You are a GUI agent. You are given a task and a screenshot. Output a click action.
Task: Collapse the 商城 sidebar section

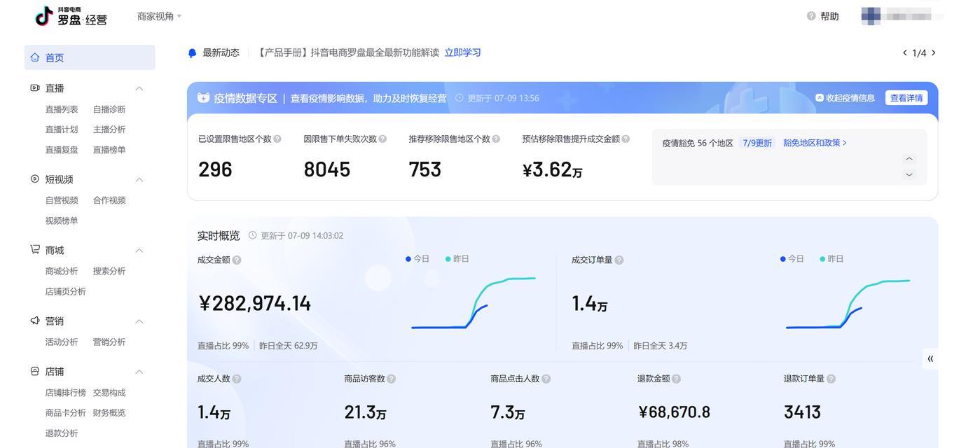tap(139, 251)
